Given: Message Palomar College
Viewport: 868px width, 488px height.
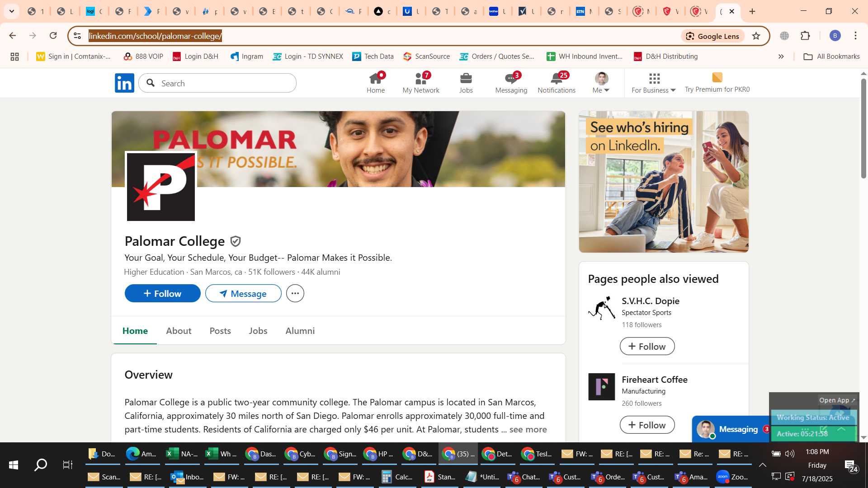Looking at the screenshot, I should (243, 294).
